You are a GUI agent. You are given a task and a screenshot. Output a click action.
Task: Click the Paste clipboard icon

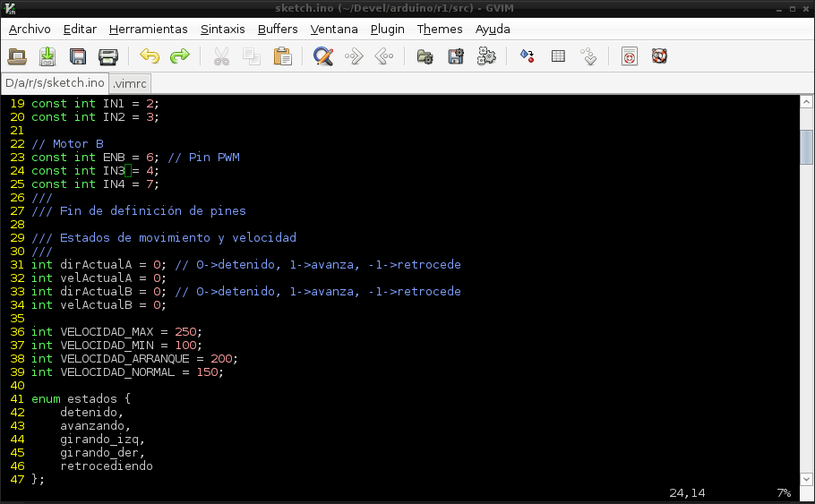point(282,56)
